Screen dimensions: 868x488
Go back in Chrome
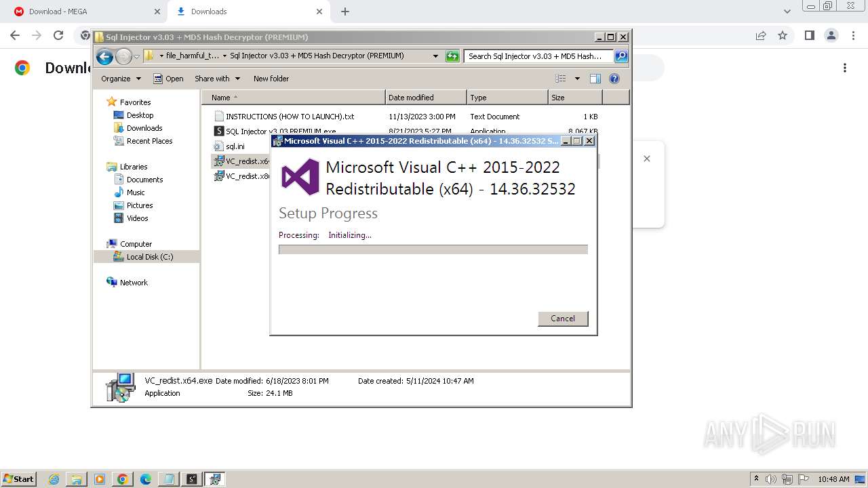(15, 35)
